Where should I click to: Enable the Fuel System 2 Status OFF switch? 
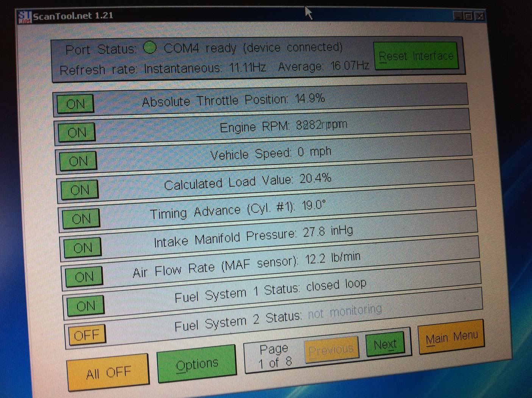(x=87, y=335)
